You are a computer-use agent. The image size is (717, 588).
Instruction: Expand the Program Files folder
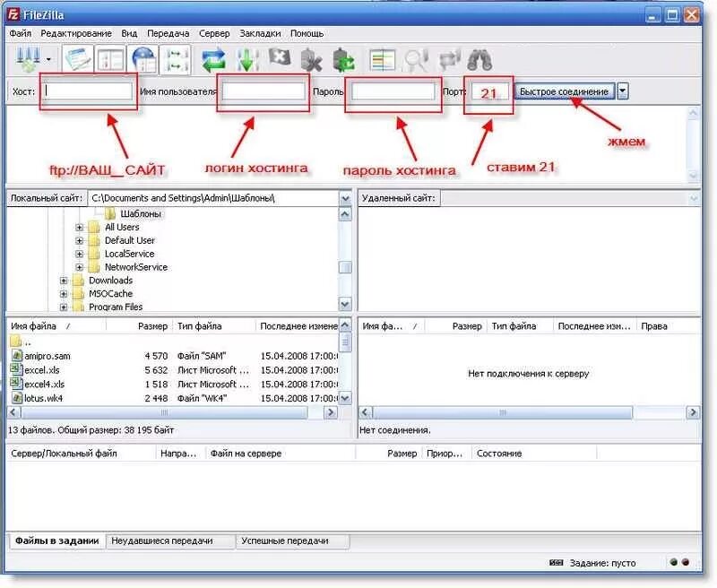64,307
